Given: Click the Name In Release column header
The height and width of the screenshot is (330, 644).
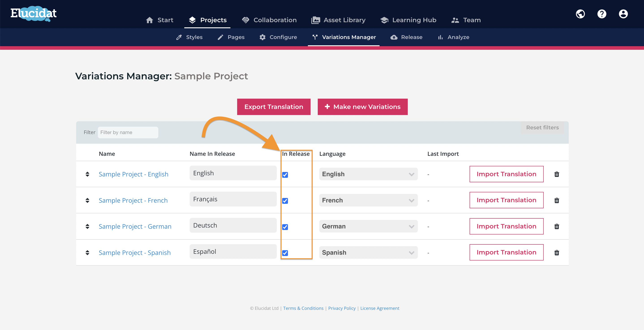Looking at the screenshot, I should tap(212, 154).
